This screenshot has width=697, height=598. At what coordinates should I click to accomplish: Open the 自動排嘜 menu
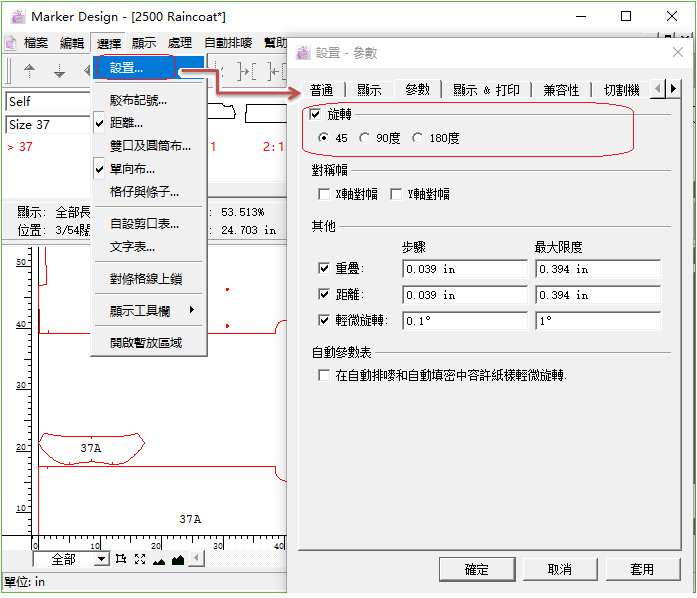click(x=229, y=43)
